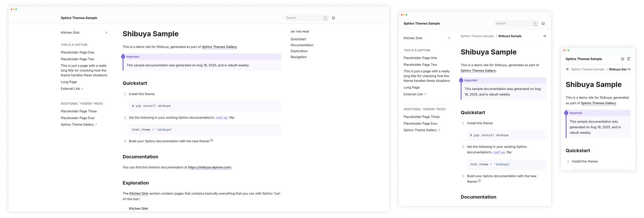The width and height of the screenshot is (644, 218).
Task: Open the https://shibuya.lepture.com/ documentation link
Action: (210, 167)
